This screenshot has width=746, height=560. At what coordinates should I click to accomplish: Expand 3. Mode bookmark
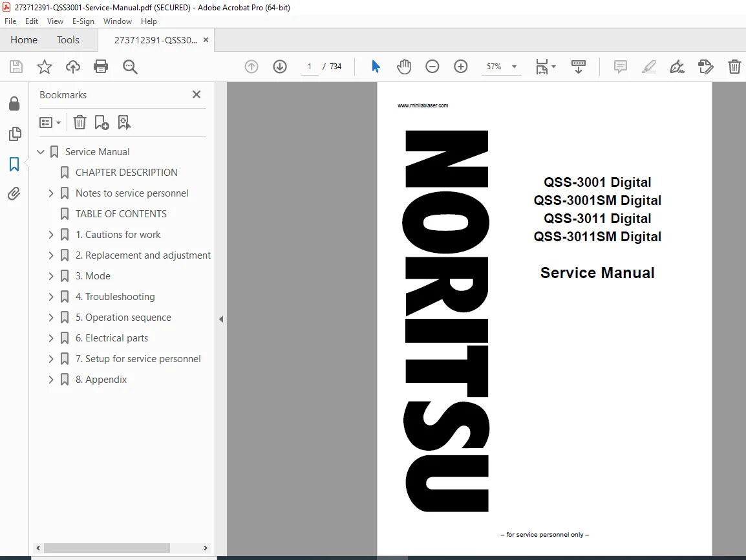pos(51,276)
